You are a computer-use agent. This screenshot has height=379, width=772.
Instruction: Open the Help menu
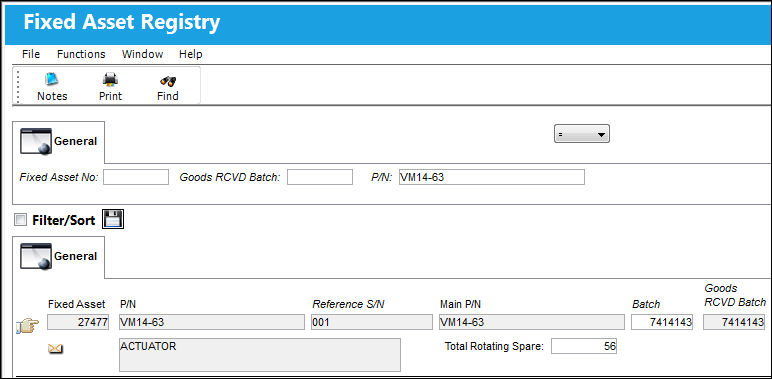pos(191,54)
